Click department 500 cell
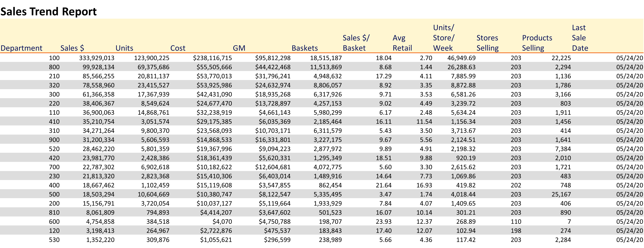Image resolution: width=644 pixels, height=248 pixels. pyautogui.click(x=54, y=194)
